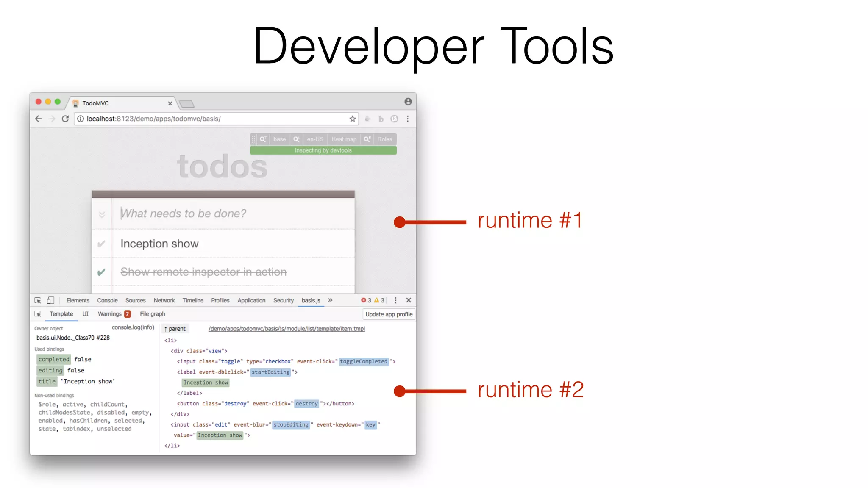Image resolution: width=868 pixels, height=488 pixels.
Task: Click en-US language button
Action: [x=315, y=139]
